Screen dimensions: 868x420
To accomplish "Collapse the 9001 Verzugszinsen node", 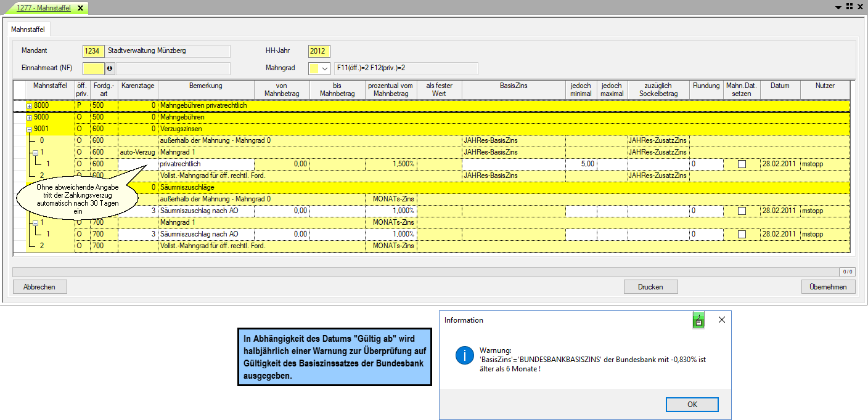I will point(29,129).
